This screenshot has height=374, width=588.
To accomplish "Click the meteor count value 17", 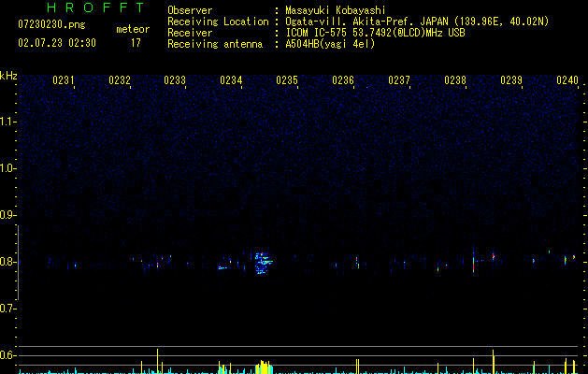I will (136, 43).
